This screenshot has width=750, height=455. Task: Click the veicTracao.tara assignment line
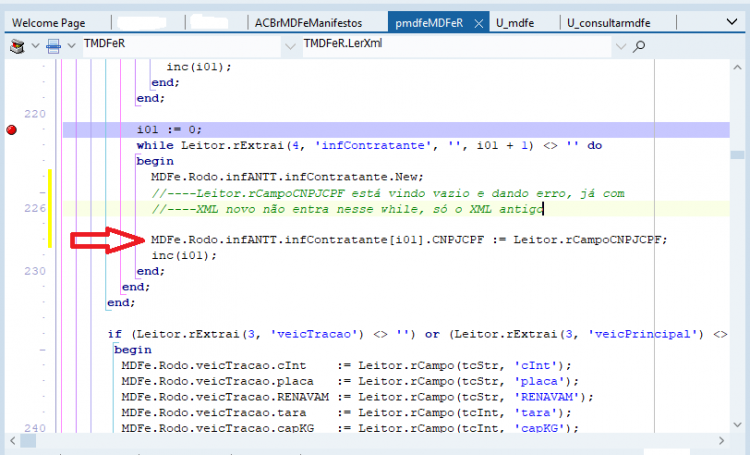[346, 413]
